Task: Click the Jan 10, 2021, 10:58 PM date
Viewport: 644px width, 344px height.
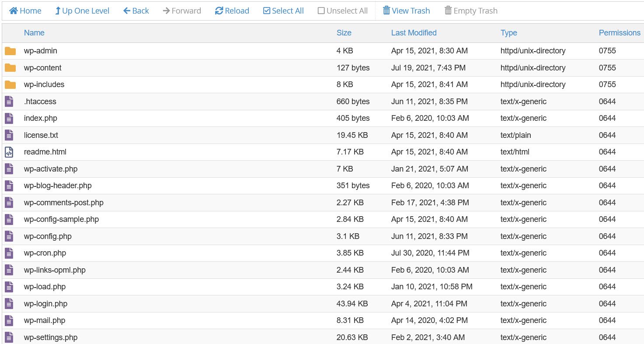Action: (432, 287)
